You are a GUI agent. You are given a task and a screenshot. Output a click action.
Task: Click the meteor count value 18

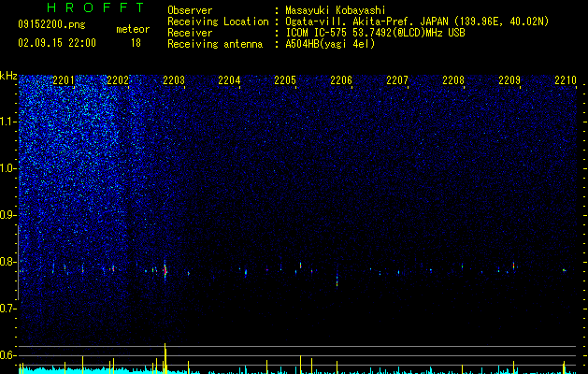pos(136,43)
